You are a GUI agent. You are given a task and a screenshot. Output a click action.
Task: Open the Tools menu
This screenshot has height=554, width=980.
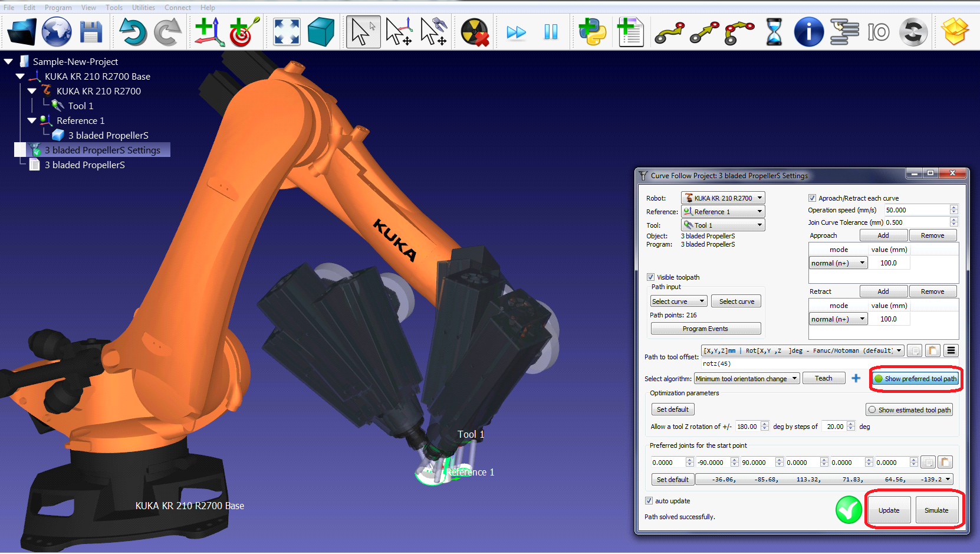click(114, 7)
